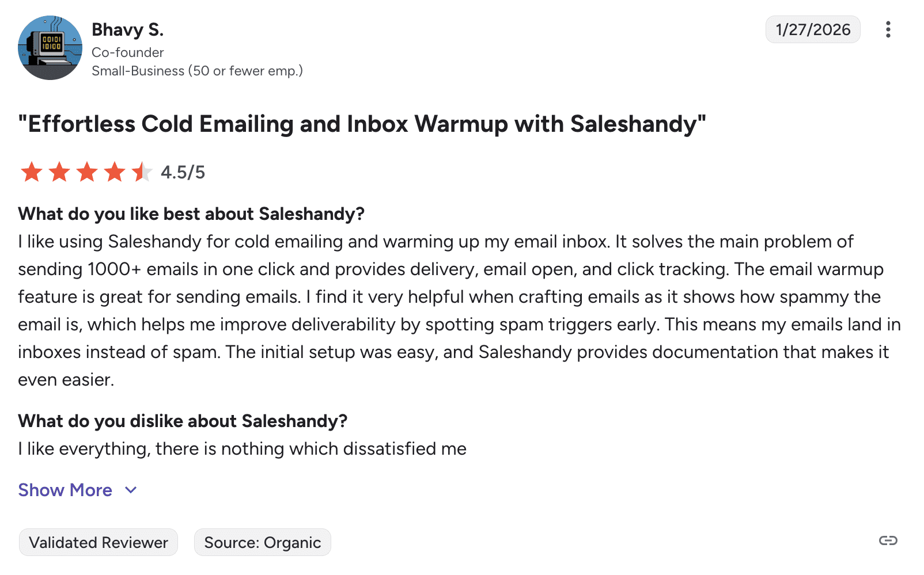The height and width of the screenshot is (575, 924).
Task: Click the copy review link icon
Action: [x=888, y=540]
